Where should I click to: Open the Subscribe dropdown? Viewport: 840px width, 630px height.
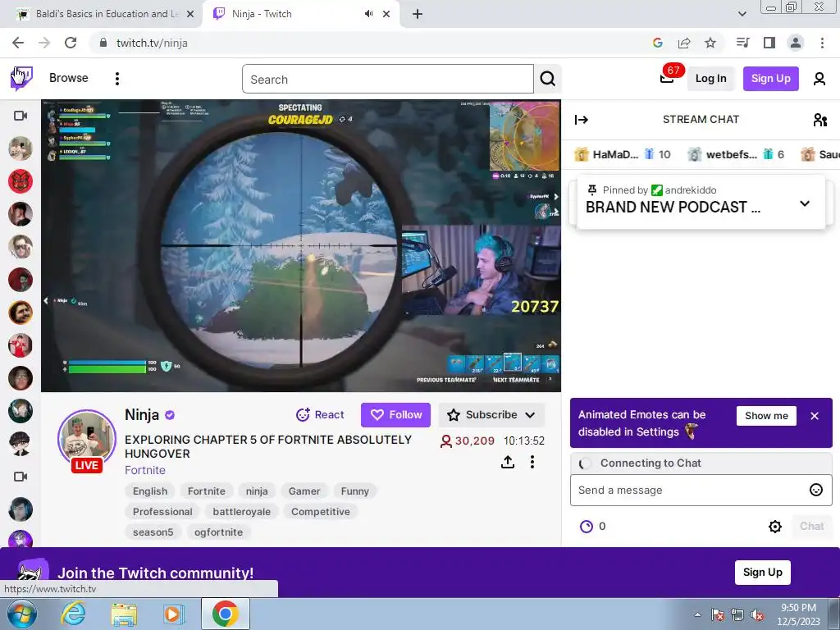click(x=491, y=414)
